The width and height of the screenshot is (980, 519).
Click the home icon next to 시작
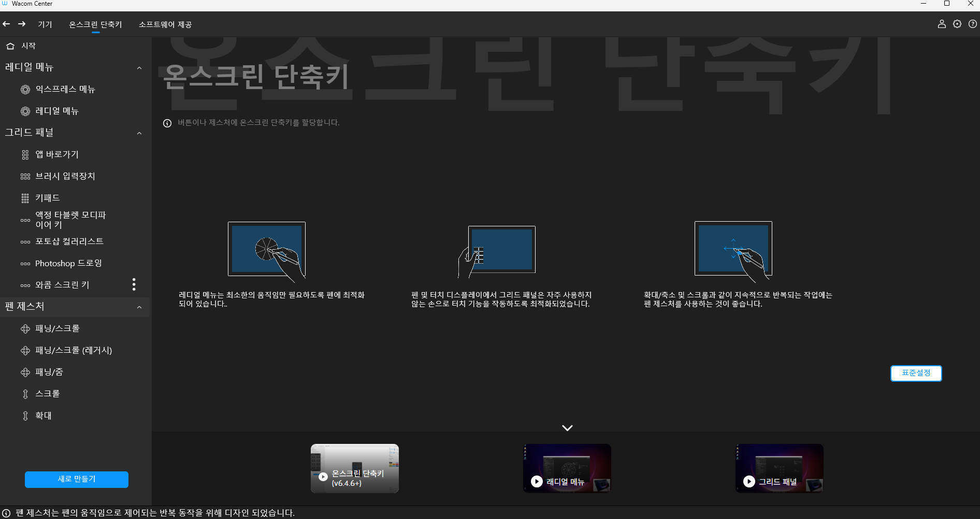coord(10,46)
